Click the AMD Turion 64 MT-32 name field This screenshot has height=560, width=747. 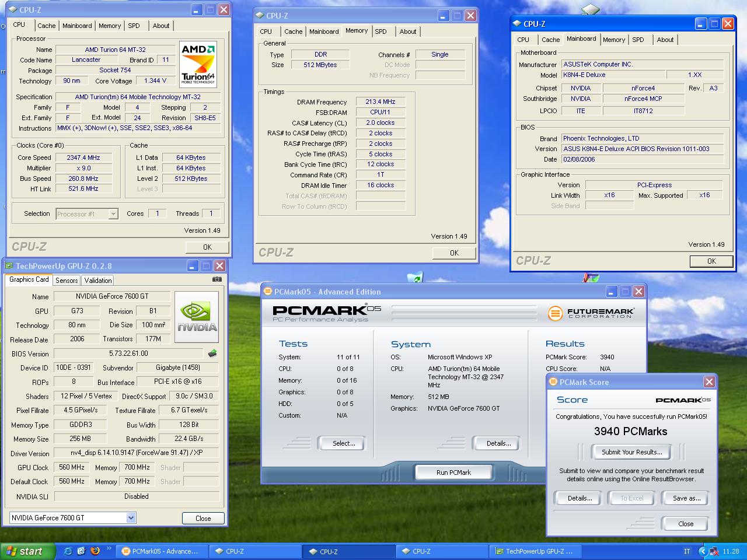116,50
